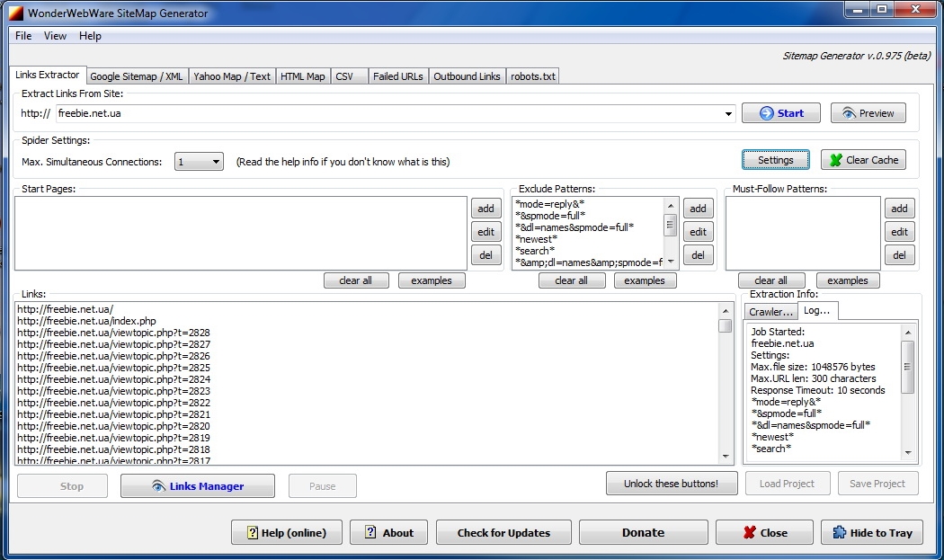Click Unlock these buttons!
The width and height of the screenshot is (944, 560).
click(671, 484)
